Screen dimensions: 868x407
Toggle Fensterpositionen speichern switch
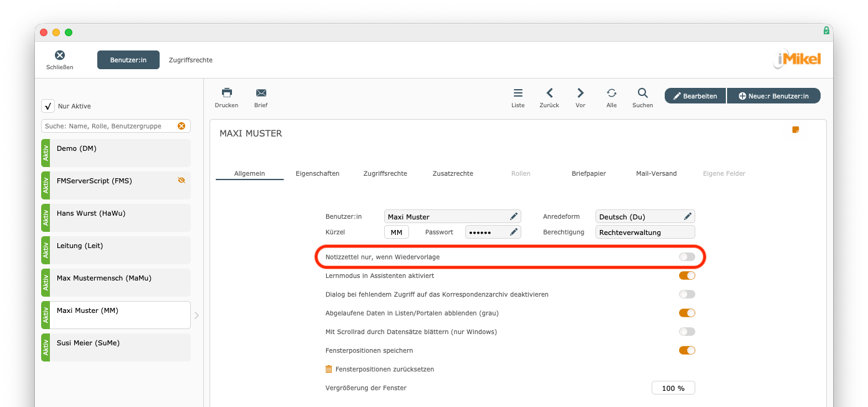pyautogui.click(x=687, y=350)
